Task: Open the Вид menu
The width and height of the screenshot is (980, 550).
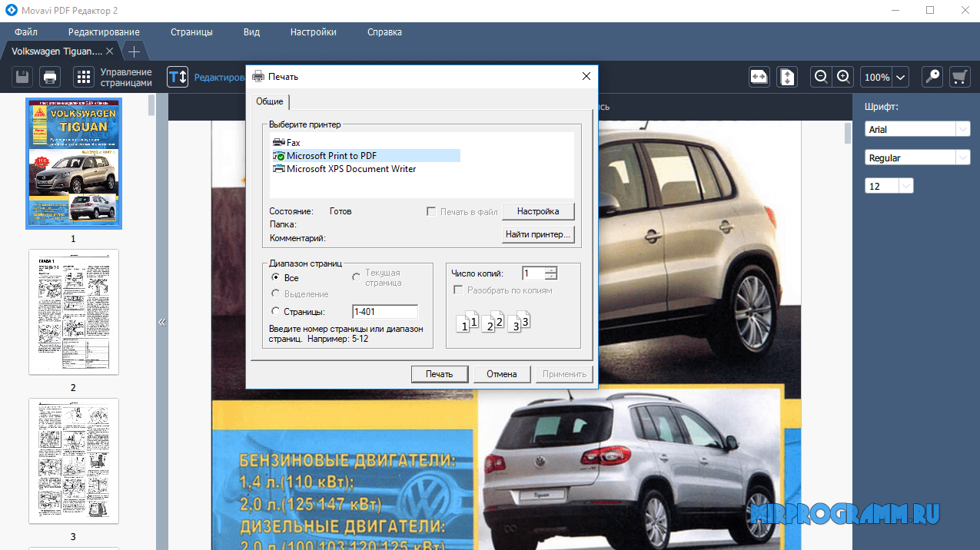Action: [251, 32]
